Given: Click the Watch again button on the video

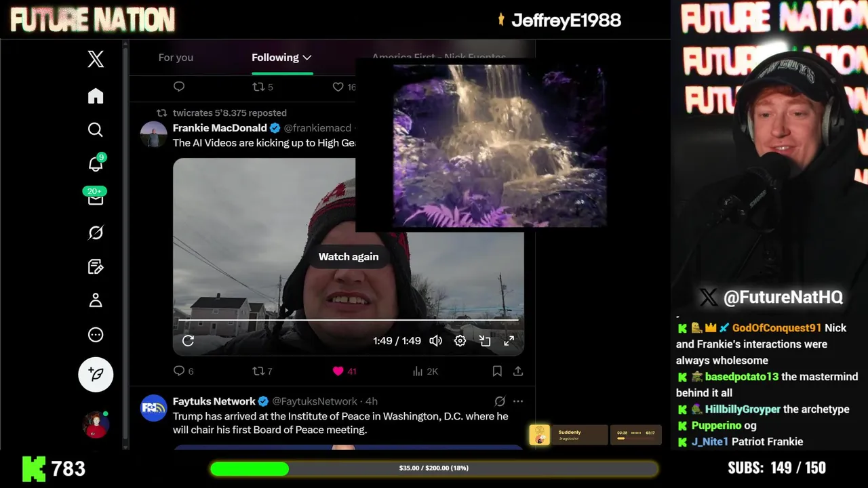Looking at the screenshot, I should pyautogui.click(x=349, y=257).
